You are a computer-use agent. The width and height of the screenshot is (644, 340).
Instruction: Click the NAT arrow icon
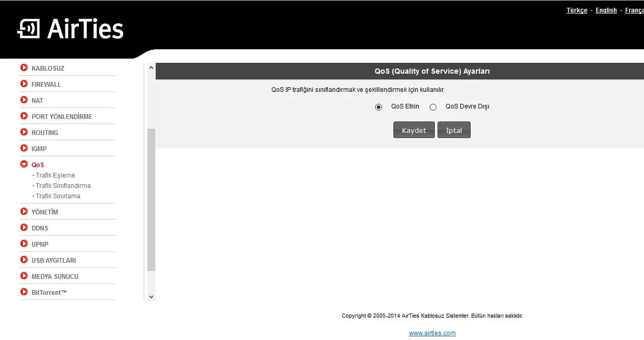point(24,100)
